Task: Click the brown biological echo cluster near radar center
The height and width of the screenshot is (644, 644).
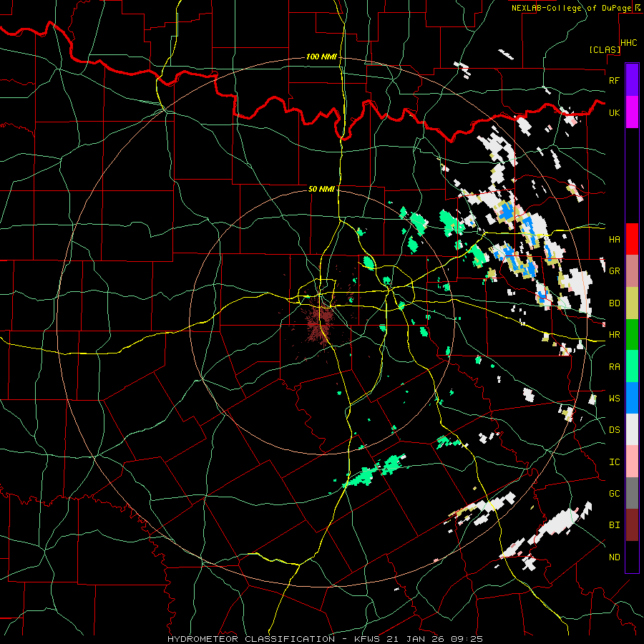Action: [321, 323]
